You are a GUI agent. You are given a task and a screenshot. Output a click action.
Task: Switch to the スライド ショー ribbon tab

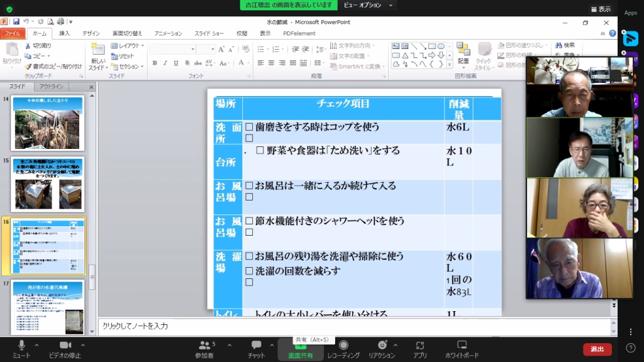[209, 33]
